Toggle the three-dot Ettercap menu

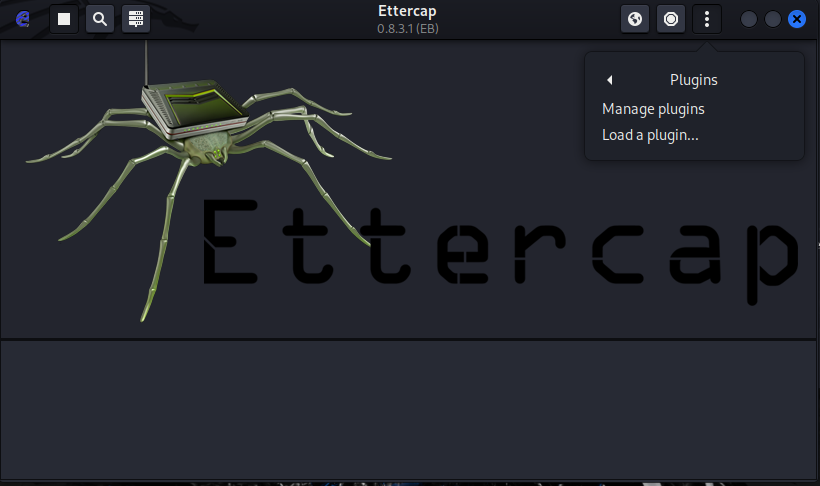(707, 19)
